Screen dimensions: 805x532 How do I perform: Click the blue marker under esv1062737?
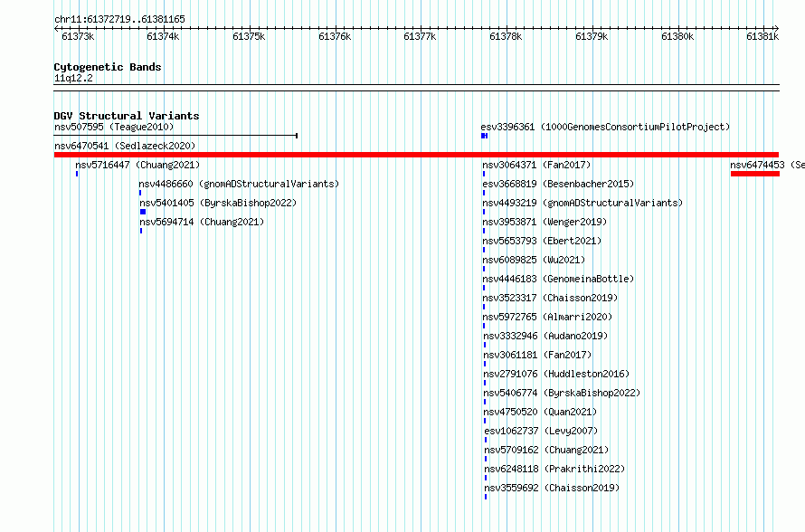(486, 440)
